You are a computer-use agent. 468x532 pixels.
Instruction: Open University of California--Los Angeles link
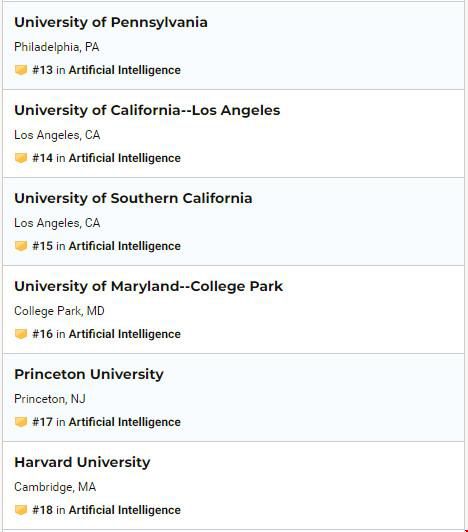coord(147,111)
